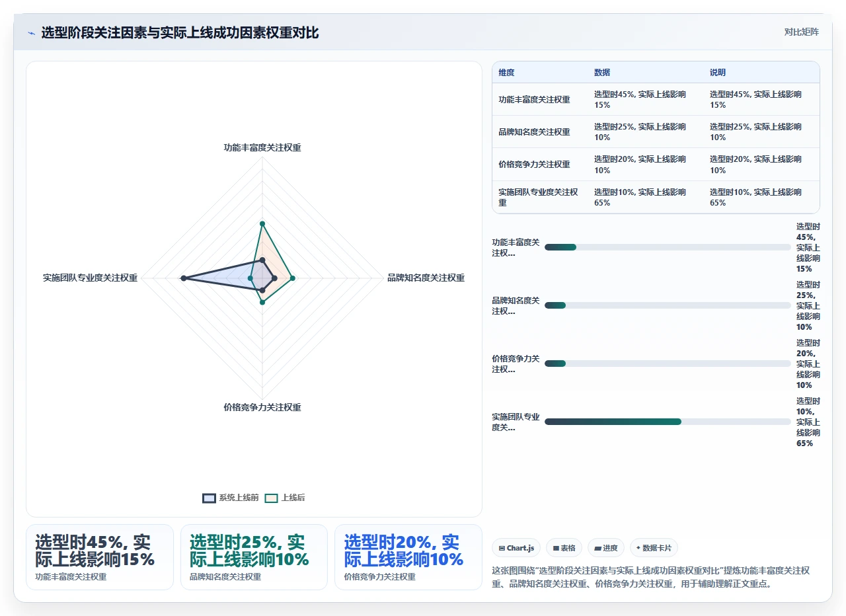Click the 品牌知名度关注权重 radar axis label

[x=426, y=278]
